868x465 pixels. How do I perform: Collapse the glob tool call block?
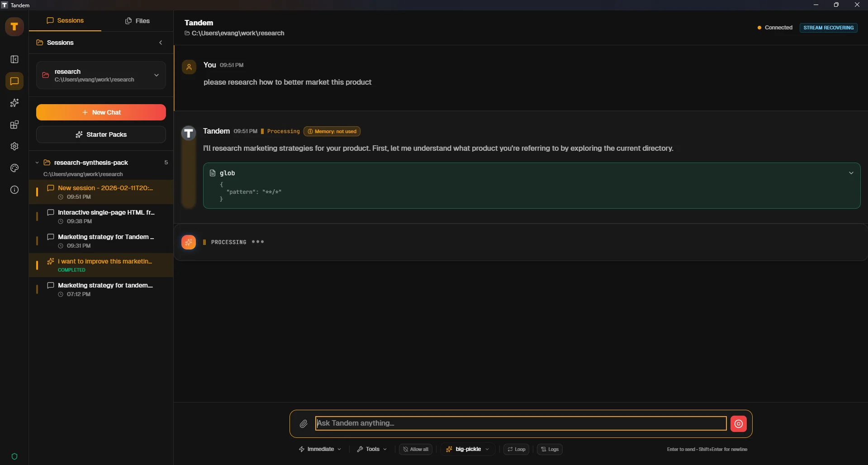tap(851, 173)
